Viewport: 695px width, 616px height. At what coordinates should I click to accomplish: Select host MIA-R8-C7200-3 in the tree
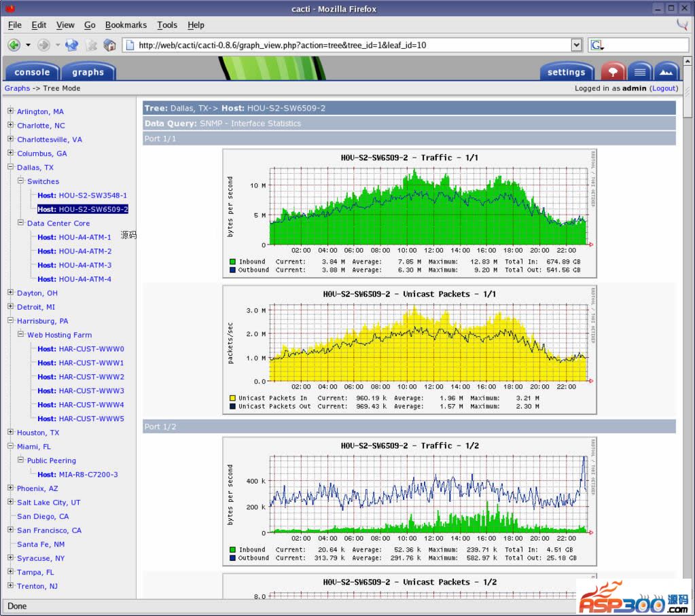pos(77,475)
